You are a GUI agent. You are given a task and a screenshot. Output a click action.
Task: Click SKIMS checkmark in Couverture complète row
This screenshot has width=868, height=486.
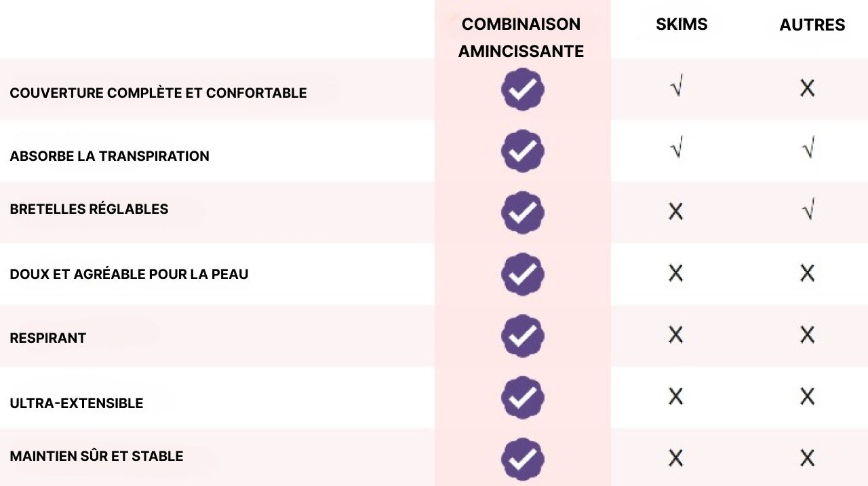[675, 87]
